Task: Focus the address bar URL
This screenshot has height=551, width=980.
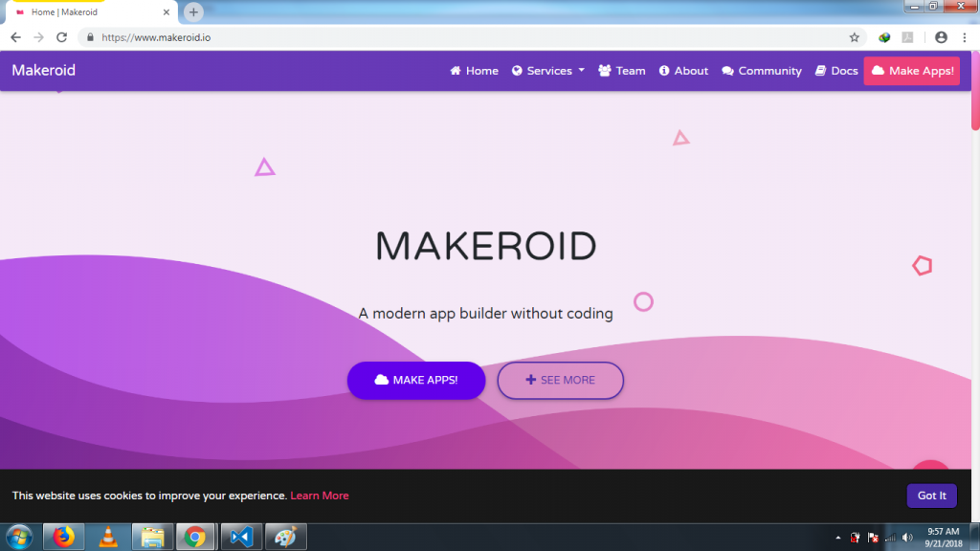Action: point(156,37)
